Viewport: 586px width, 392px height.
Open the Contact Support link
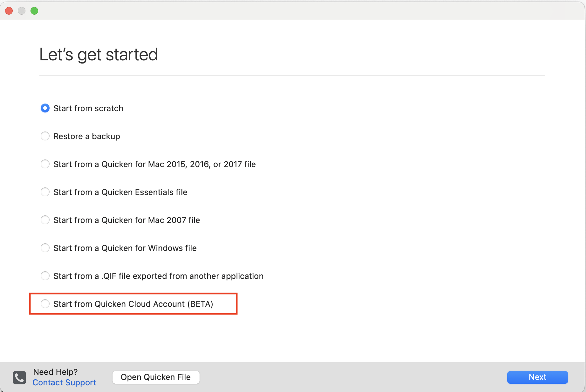click(64, 382)
